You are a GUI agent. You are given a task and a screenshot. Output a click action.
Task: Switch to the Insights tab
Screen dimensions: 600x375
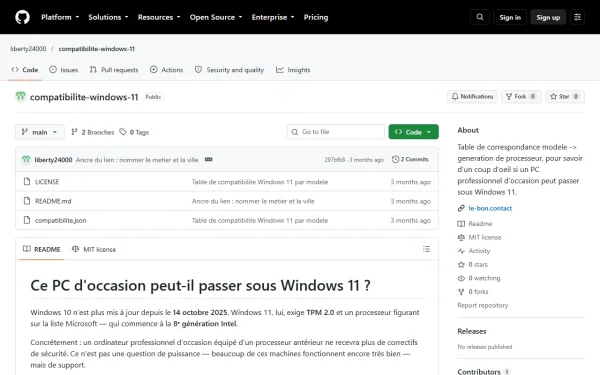[293, 70]
